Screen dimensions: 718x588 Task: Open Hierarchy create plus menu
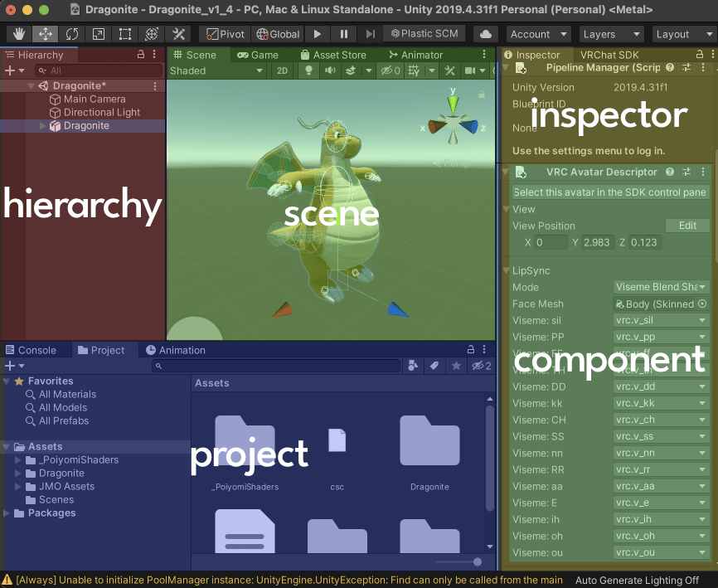click(x=14, y=70)
